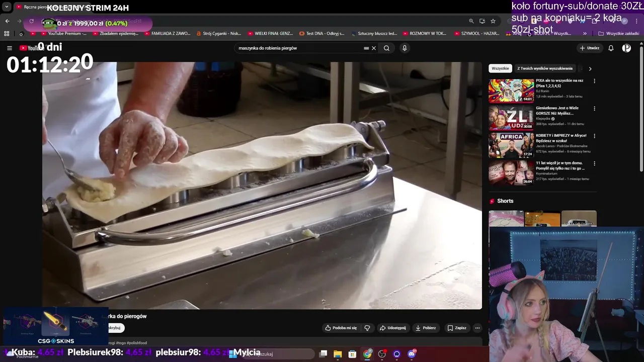Open Discord from the taskbar
This screenshot has height=362, width=644.
[x=412, y=354]
